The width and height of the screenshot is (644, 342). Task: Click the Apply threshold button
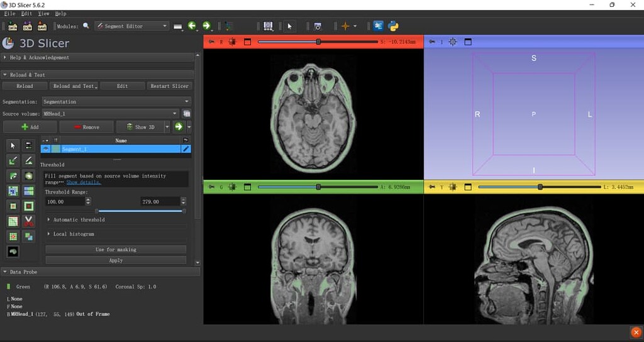pyautogui.click(x=116, y=260)
